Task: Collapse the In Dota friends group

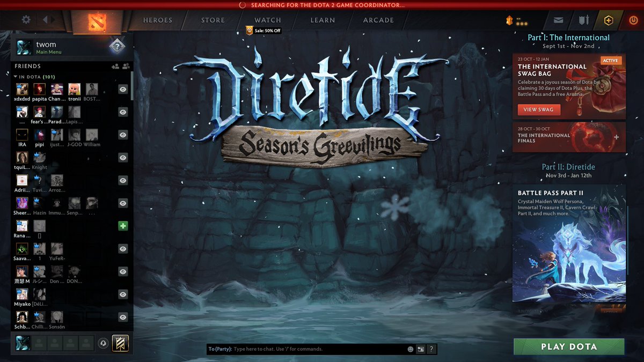Action: coord(16,77)
